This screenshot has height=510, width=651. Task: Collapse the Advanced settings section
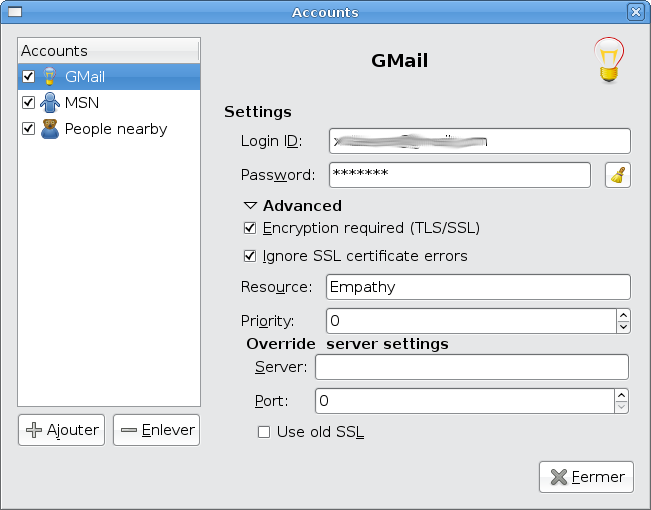[250, 206]
